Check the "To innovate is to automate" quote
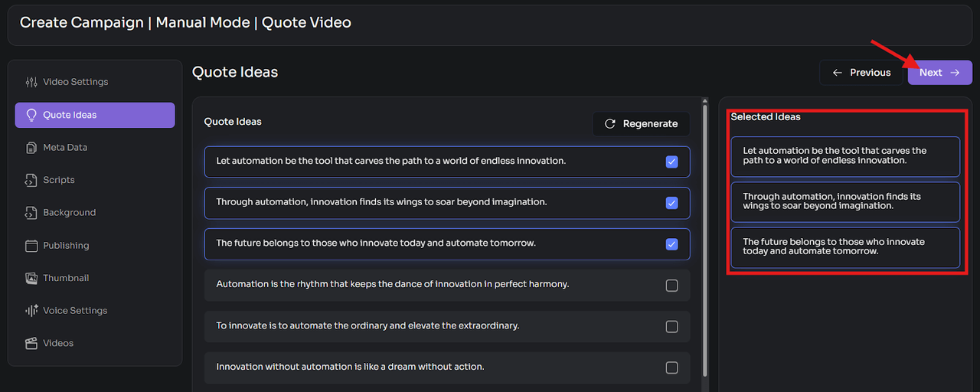 [671, 327]
